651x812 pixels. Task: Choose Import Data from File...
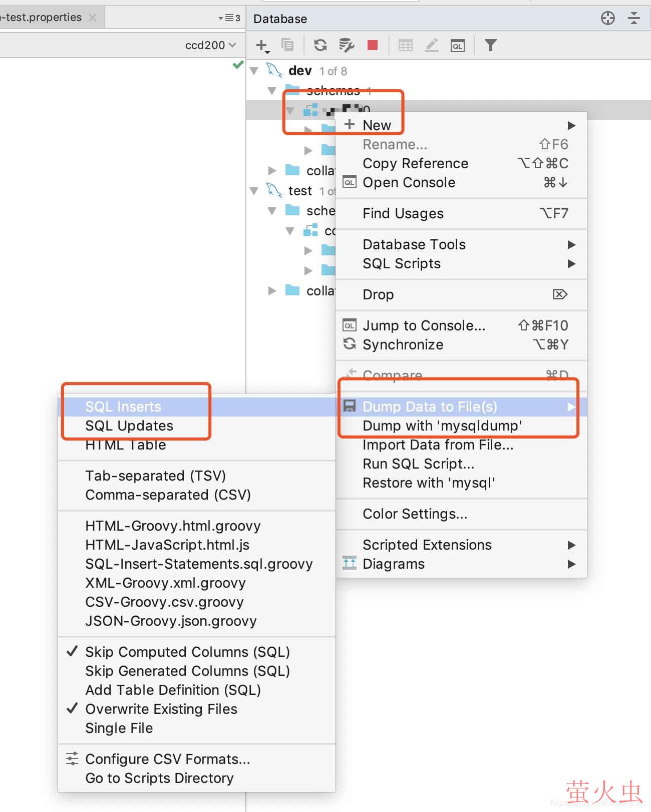(x=461, y=445)
